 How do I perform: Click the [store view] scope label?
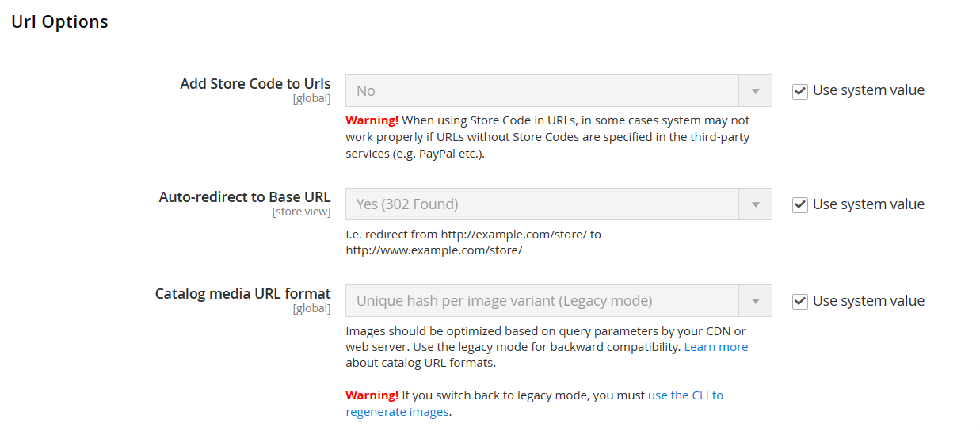pos(301,212)
